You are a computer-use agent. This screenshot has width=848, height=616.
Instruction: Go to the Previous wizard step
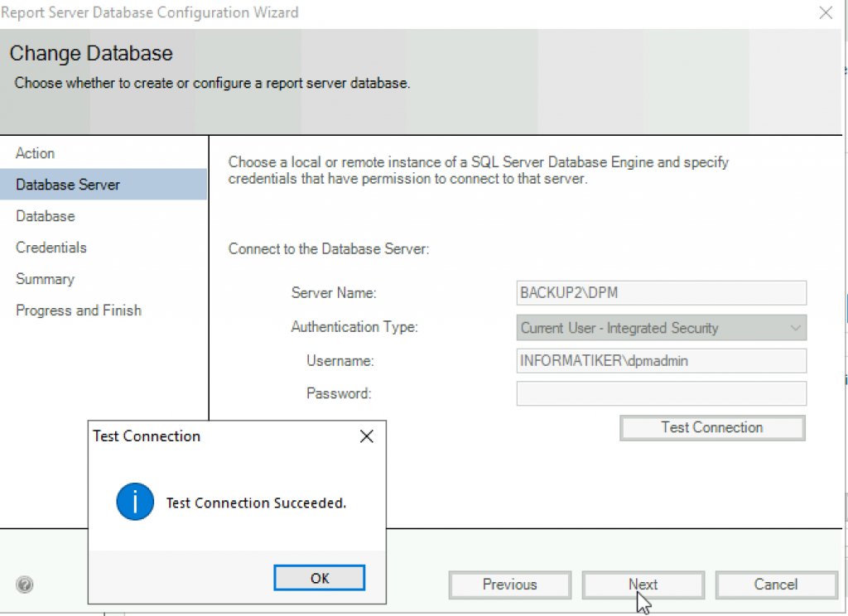click(510, 585)
